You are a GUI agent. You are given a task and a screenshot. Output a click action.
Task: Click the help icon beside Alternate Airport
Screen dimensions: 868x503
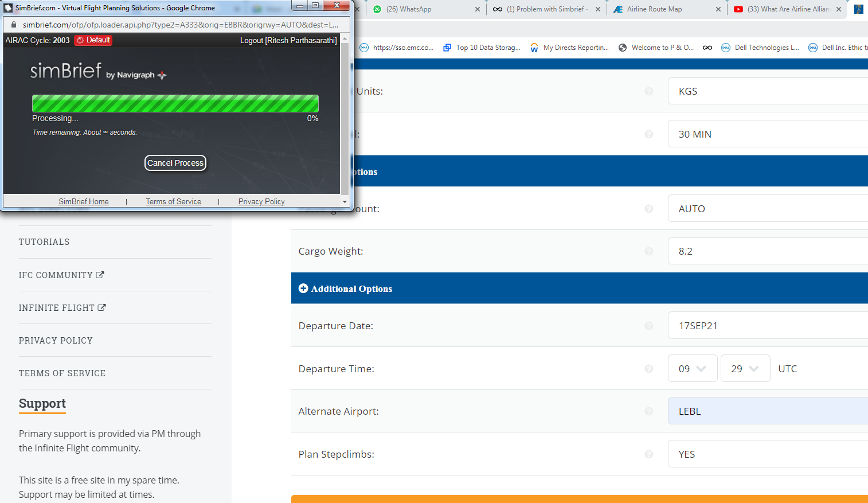pyautogui.click(x=649, y=411)
